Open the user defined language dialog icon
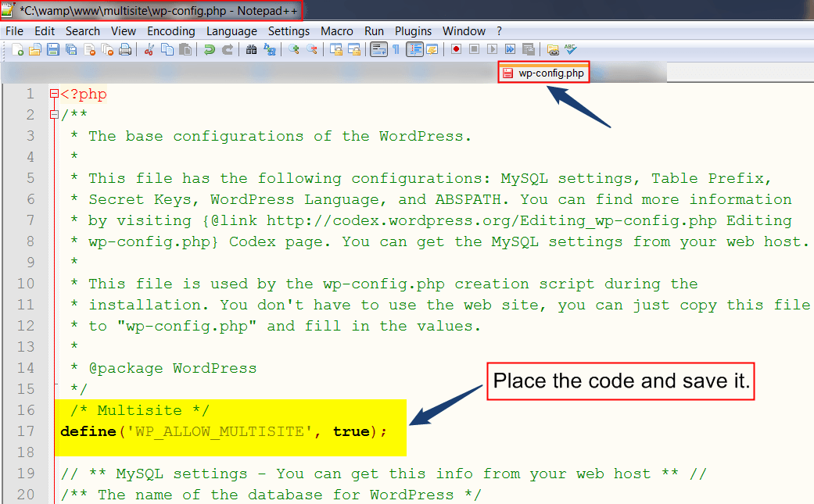 (432, 50)
